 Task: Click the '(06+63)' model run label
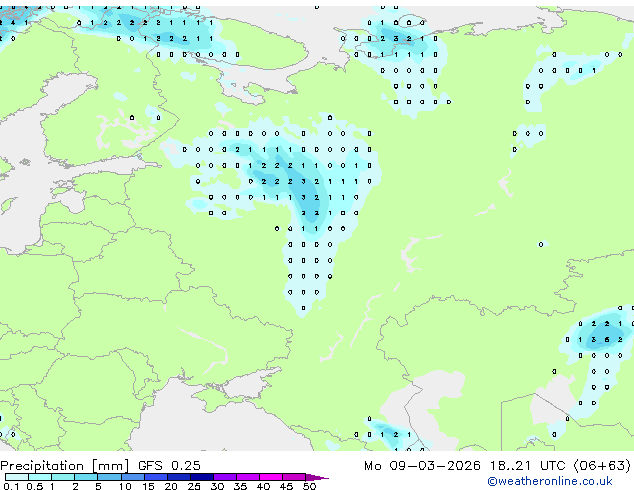[x=602, y=466]
